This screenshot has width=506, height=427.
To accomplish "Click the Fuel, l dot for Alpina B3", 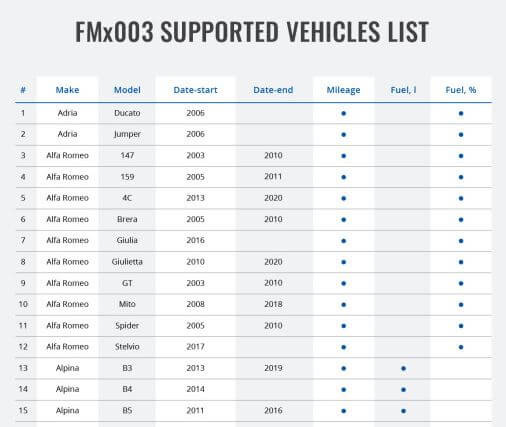I will pos(403,368).
